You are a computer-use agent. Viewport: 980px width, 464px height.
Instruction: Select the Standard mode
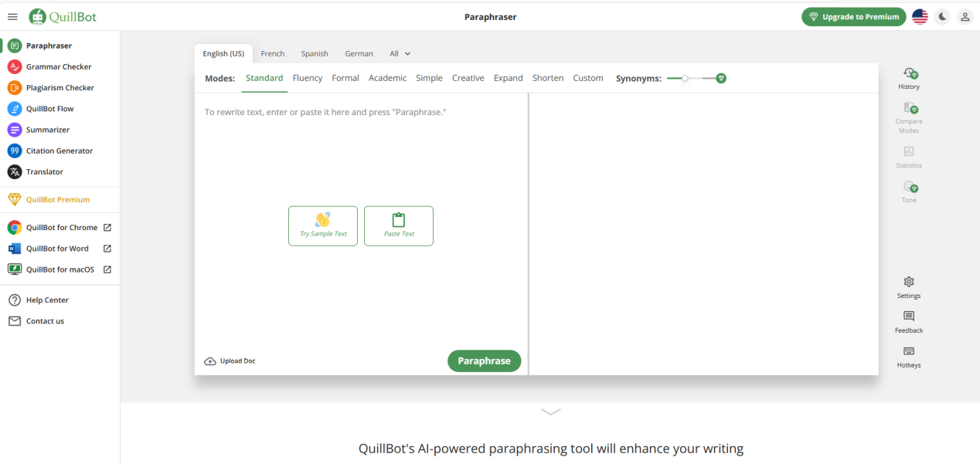[x=264, y=78]
